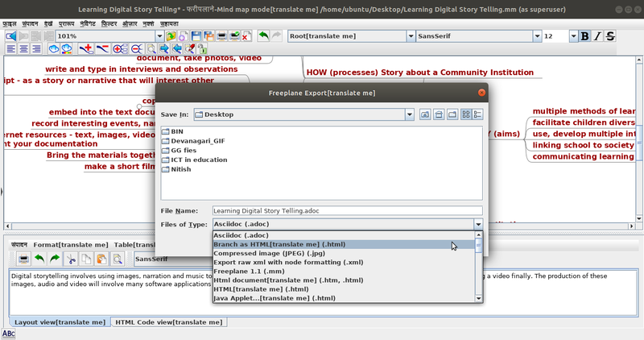Open the SansSerif font dropdown in main toolbar
This screenshot has height=340, width=644.
tap(537, 36)
